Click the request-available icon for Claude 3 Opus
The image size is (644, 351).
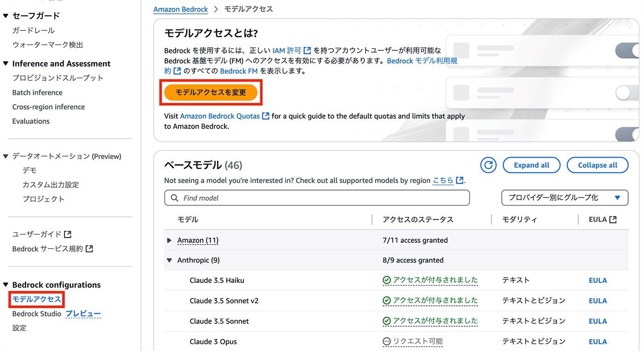click(x=386, y=342)
